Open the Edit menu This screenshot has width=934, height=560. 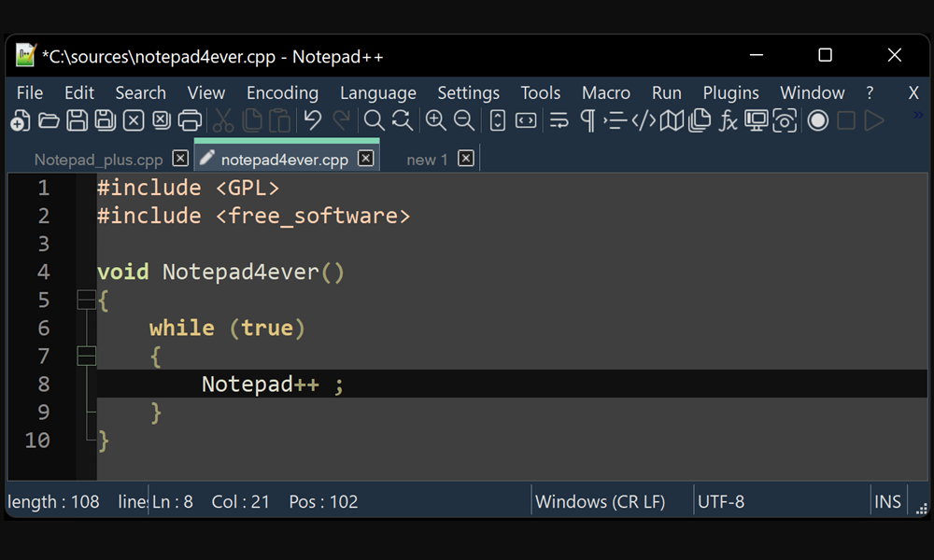[x=79, y=92]
